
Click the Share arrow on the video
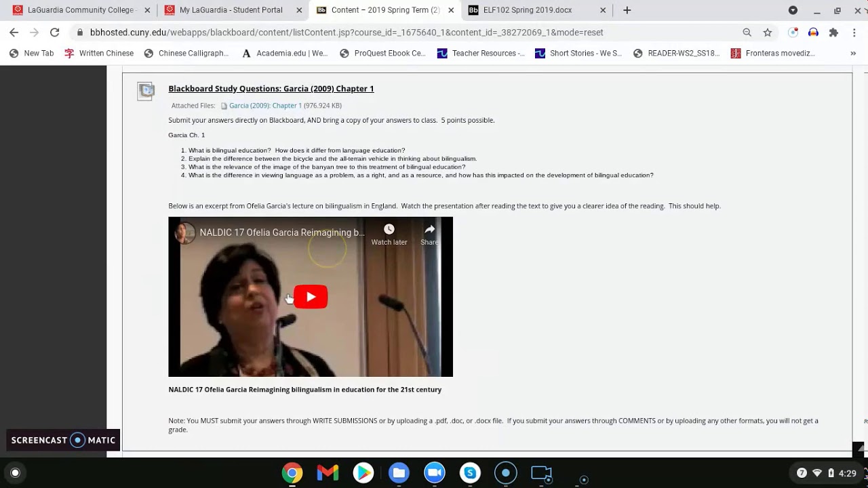(x=429, y=229)
